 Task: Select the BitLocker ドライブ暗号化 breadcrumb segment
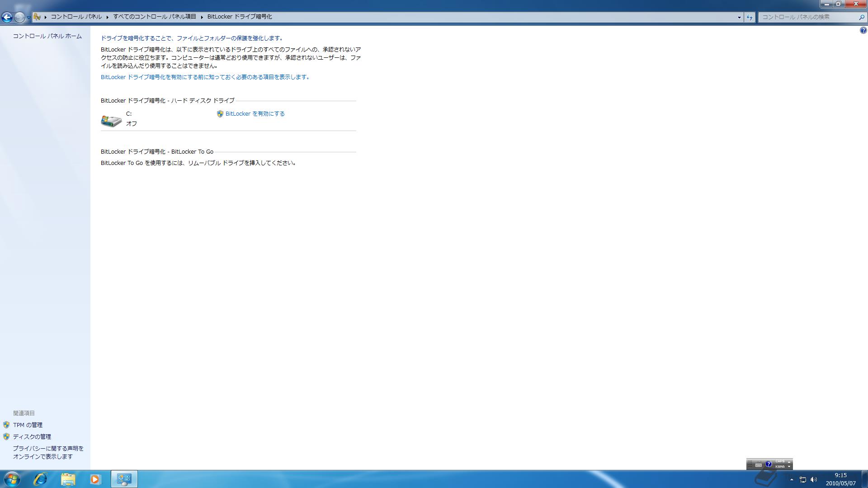click(x=240, y=17)
